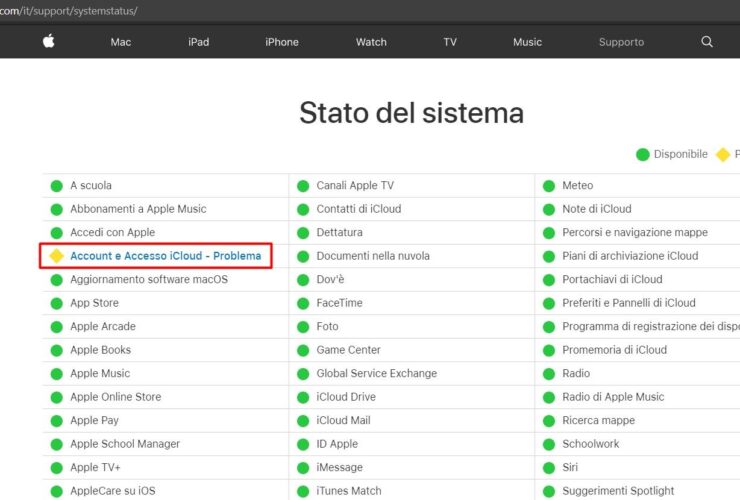
Task: Select Apple Arcade row
Action: (x=166, y=326)
